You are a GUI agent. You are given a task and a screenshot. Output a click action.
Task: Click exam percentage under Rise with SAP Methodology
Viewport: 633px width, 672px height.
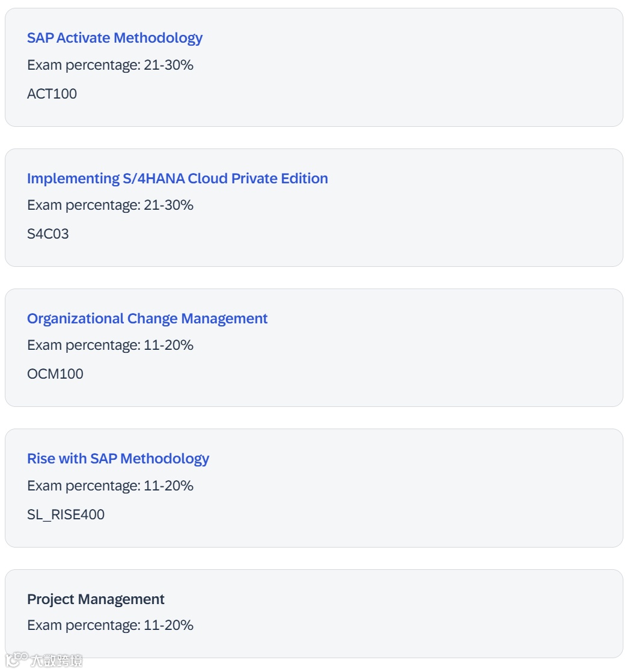110,485
